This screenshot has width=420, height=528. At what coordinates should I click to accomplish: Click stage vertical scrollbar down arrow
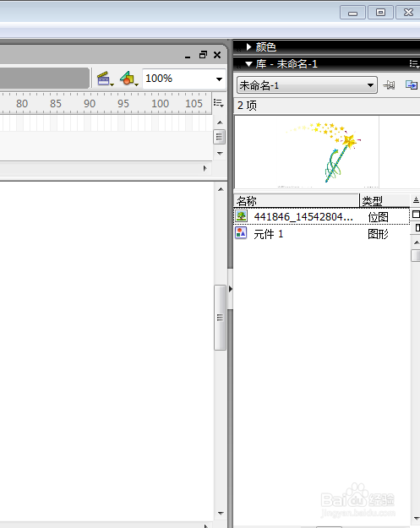(221, 514)
